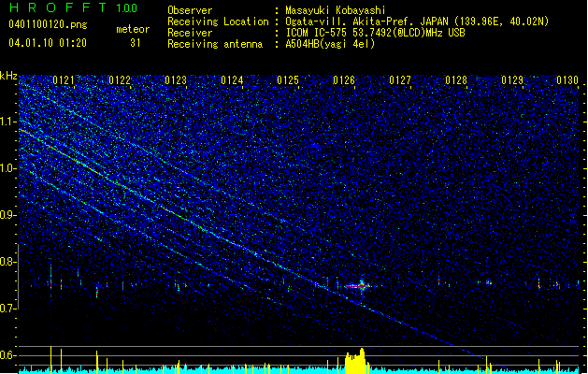The height and width of the screenshot is (374, 588).
Task: Click time marker 0122
Action: [x=120, y=80]
